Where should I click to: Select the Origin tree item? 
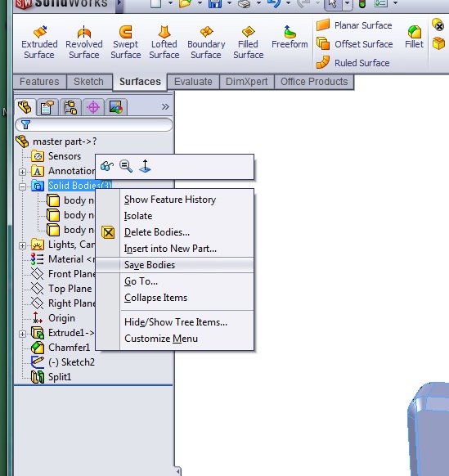(53, 318)
